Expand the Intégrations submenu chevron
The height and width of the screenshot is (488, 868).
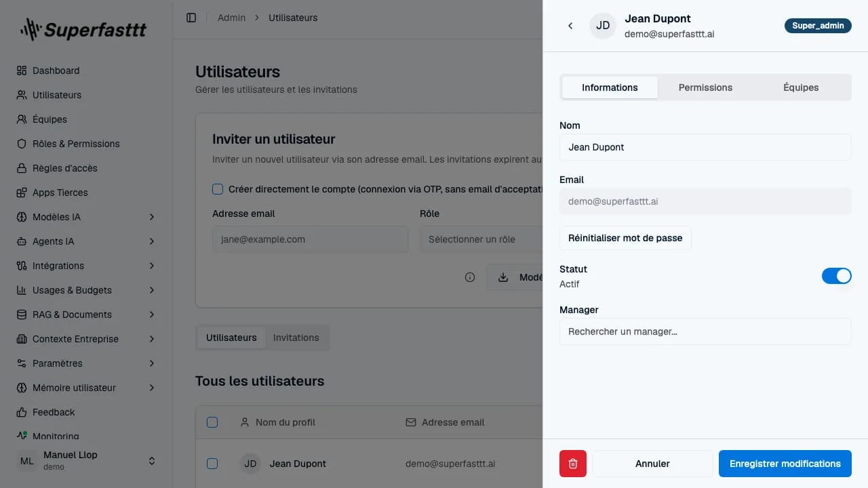point(152,266)
